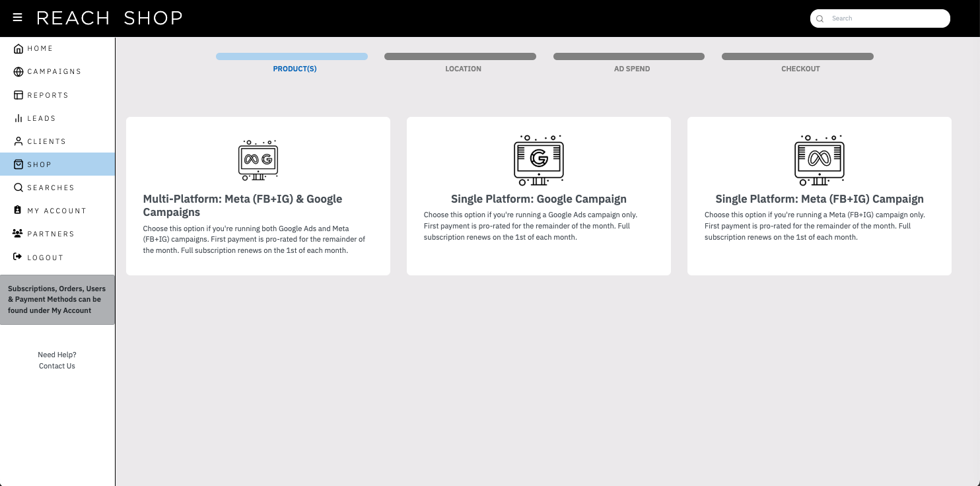Click the Meta Campaign card description text

tap(815, 226)
